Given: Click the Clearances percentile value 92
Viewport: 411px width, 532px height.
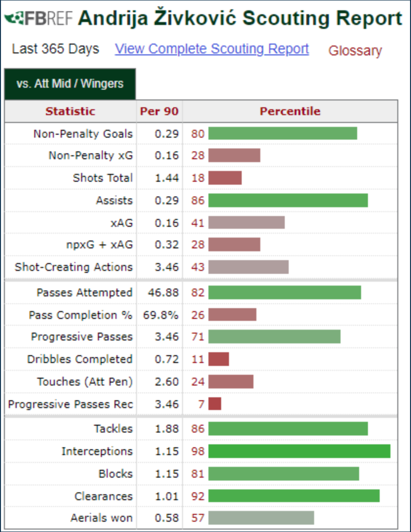Looking at the screenshot, I should pos(198,496).
